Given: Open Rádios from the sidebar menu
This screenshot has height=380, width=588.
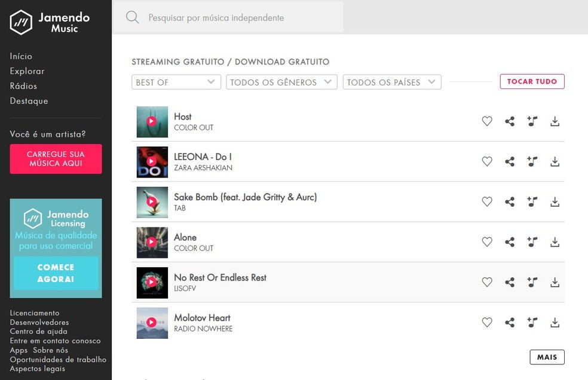Looking at the screenshot, I should click(x=23, y=86).
